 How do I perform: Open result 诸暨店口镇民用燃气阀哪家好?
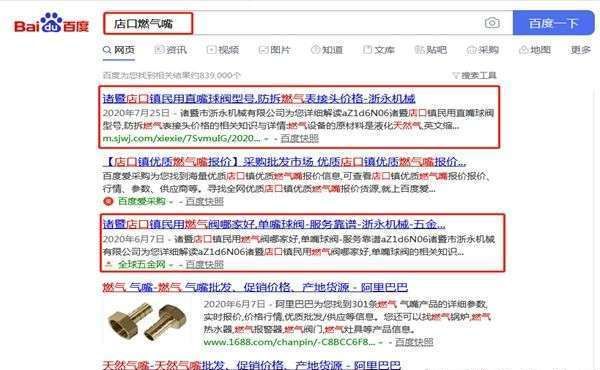point(274,224)
